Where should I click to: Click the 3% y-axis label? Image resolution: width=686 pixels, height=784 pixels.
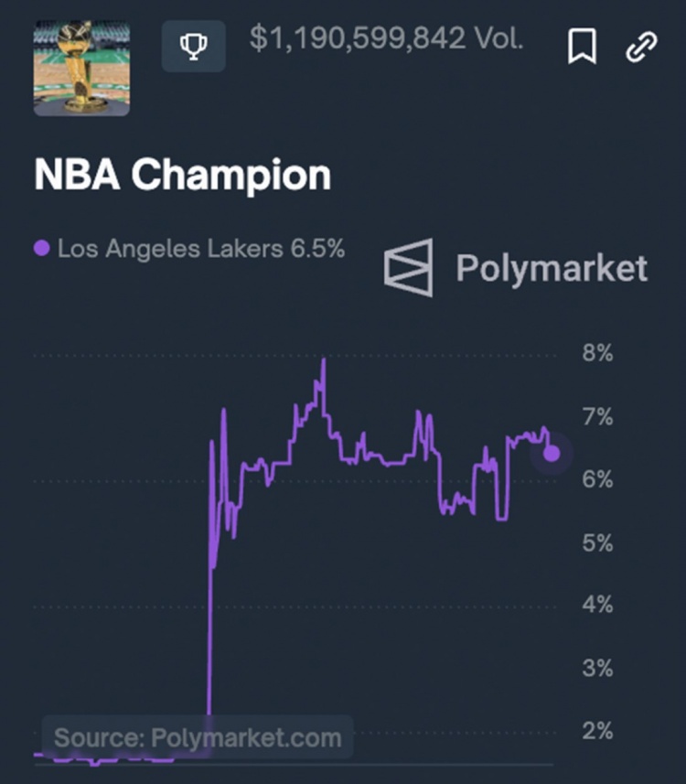click(597, 668)
